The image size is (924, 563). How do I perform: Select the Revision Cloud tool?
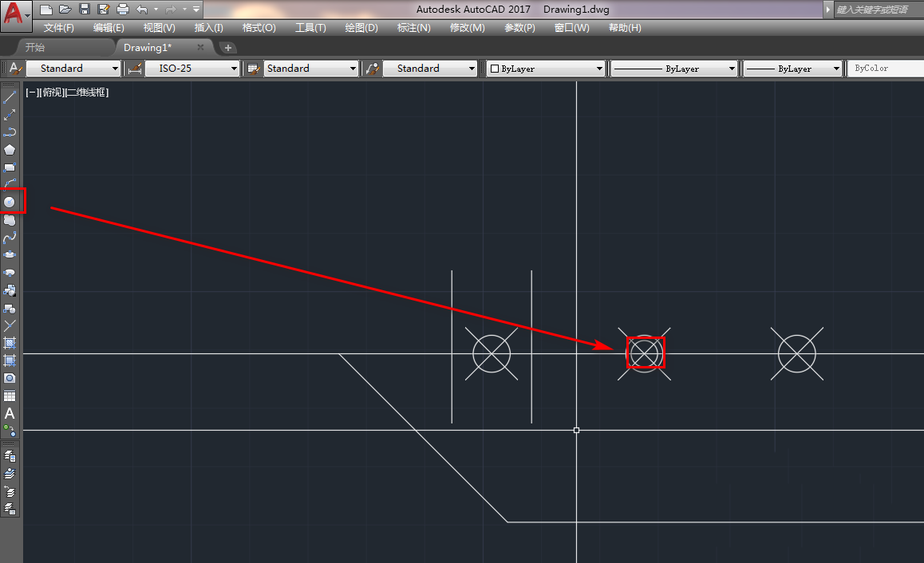[10, 219]
